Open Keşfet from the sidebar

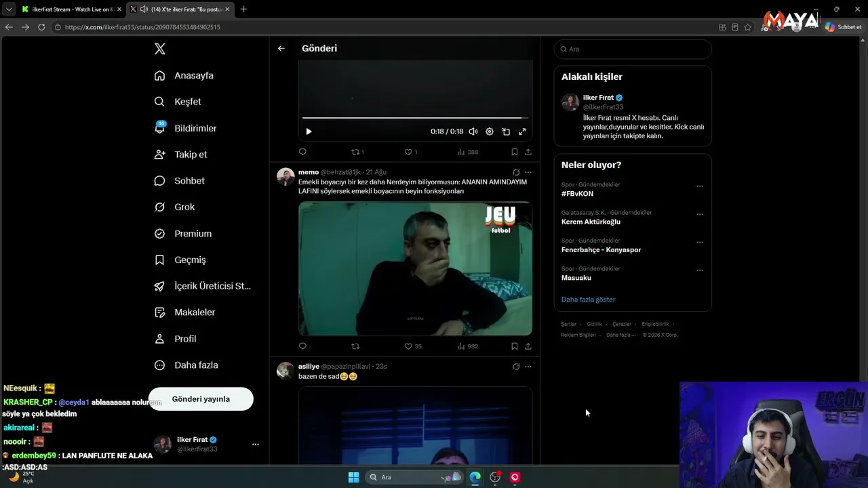click(x=178, y=102)
